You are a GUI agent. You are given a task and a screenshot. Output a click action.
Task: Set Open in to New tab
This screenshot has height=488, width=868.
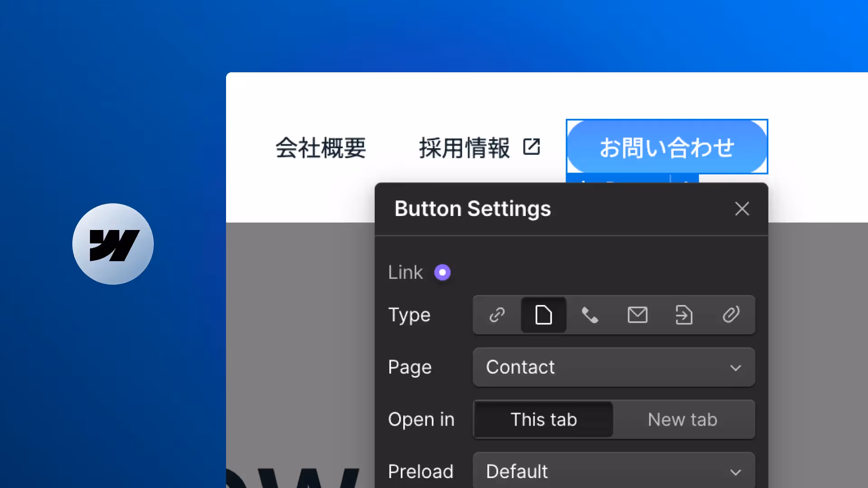(x=682, y=419)
